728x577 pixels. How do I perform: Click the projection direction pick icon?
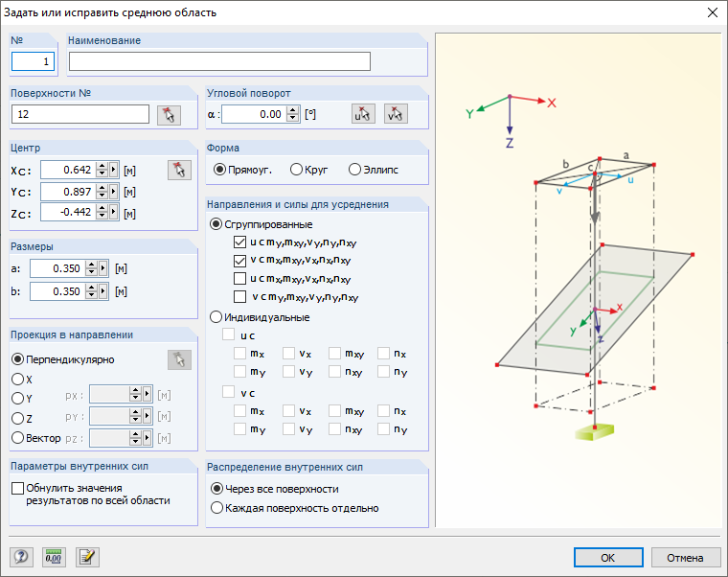click(x=179, y=359)
